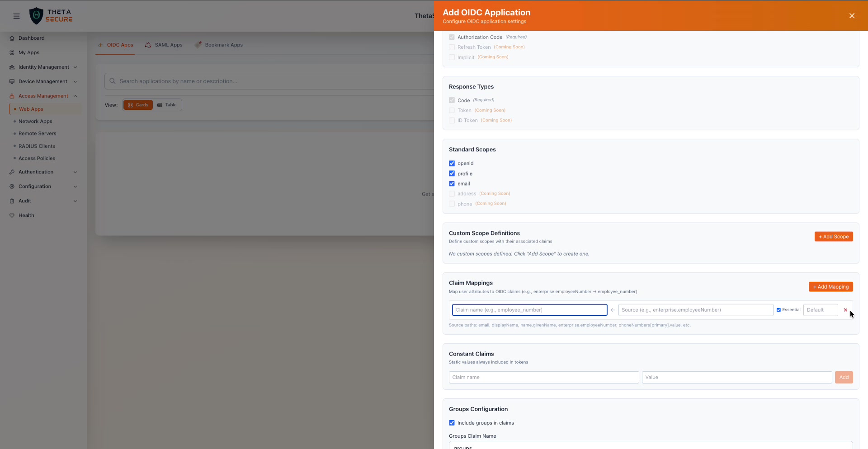Open the Bookmark Apps tab
868x449 pixels.
tap(224, 45)
